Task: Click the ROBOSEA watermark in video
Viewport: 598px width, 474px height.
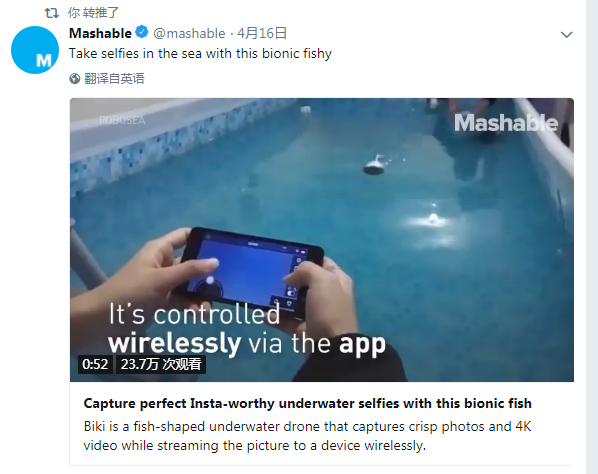Action: coord(122,121)
